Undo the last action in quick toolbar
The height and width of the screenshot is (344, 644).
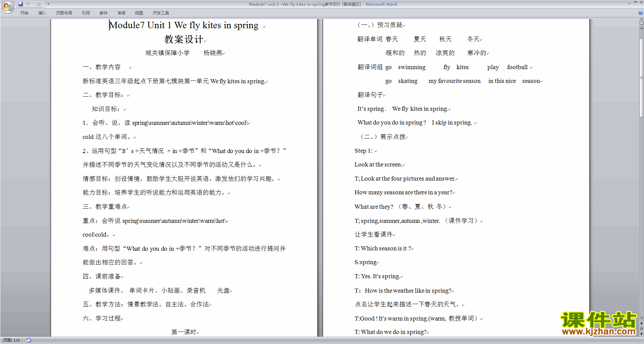tap(28, 4)
